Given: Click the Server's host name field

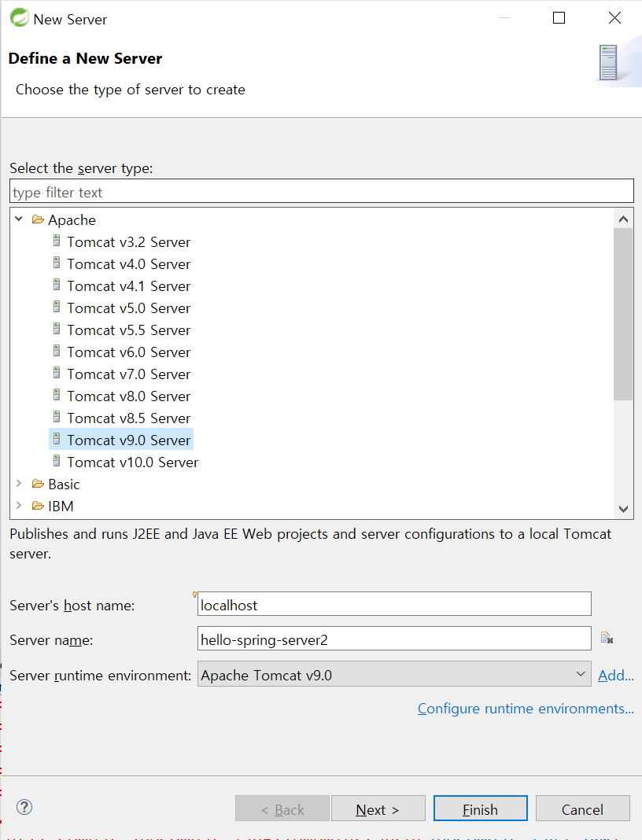Looking at the screenshot, I should [x=394, y=604].
